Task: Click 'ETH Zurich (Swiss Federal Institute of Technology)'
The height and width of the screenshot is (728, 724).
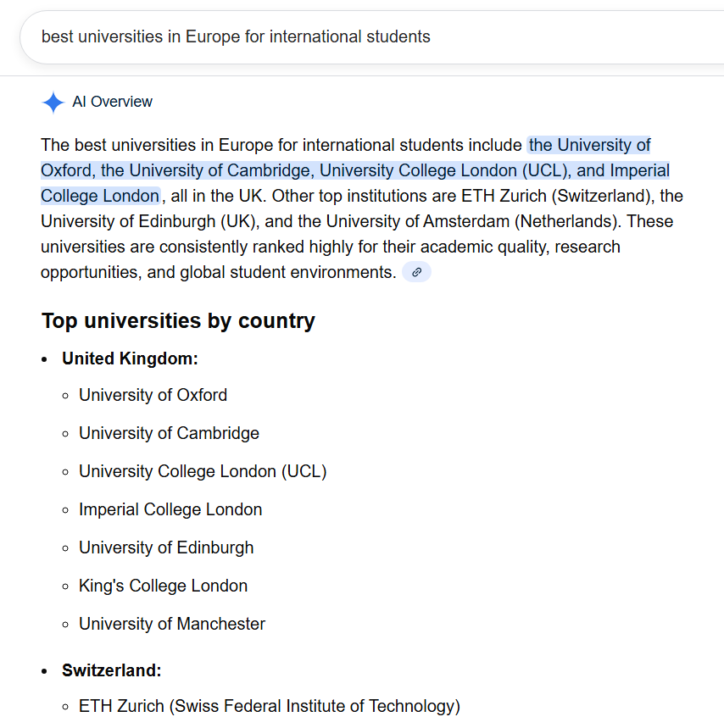Action: click(270, 706)
